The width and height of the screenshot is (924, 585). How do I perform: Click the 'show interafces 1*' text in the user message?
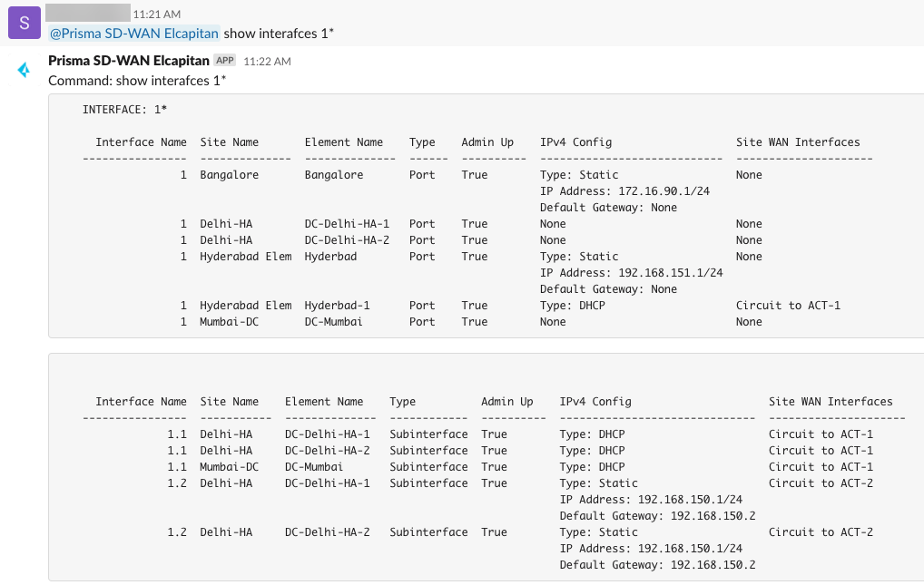click(279, 34)
